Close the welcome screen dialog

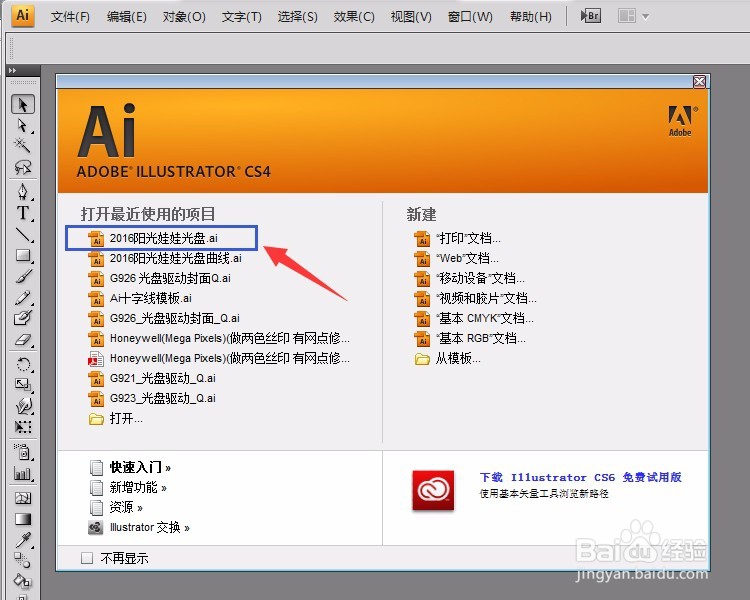point(699,82)
